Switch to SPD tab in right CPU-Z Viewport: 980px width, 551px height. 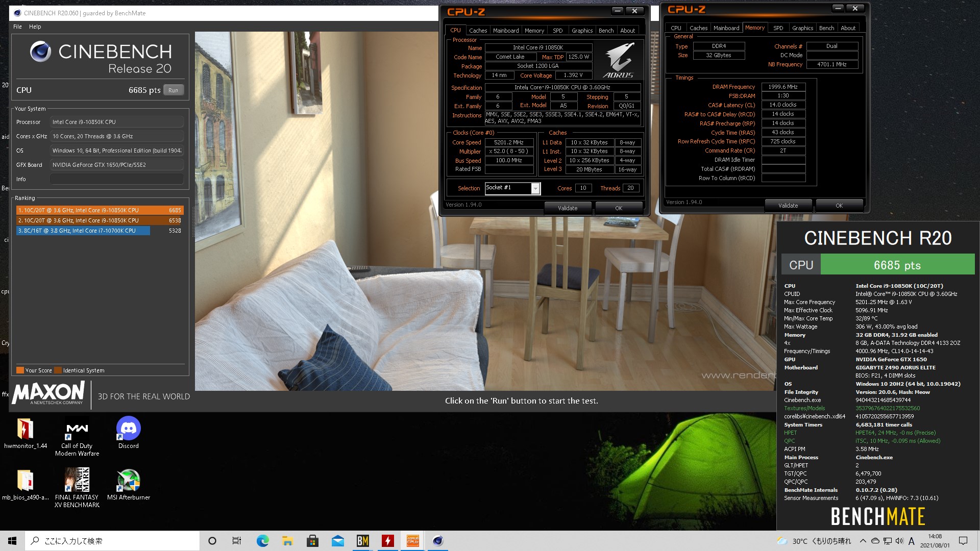[x=778, y=28]
